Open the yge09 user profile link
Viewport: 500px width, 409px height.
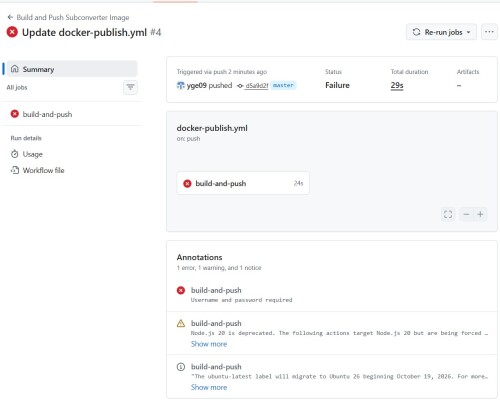(x=197, y=86)
